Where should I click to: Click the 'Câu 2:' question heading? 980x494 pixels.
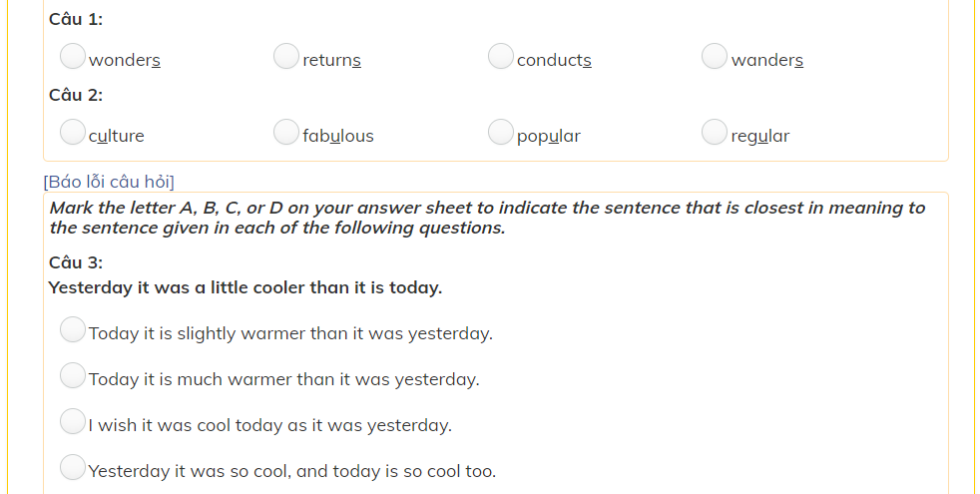click(76, 95)
